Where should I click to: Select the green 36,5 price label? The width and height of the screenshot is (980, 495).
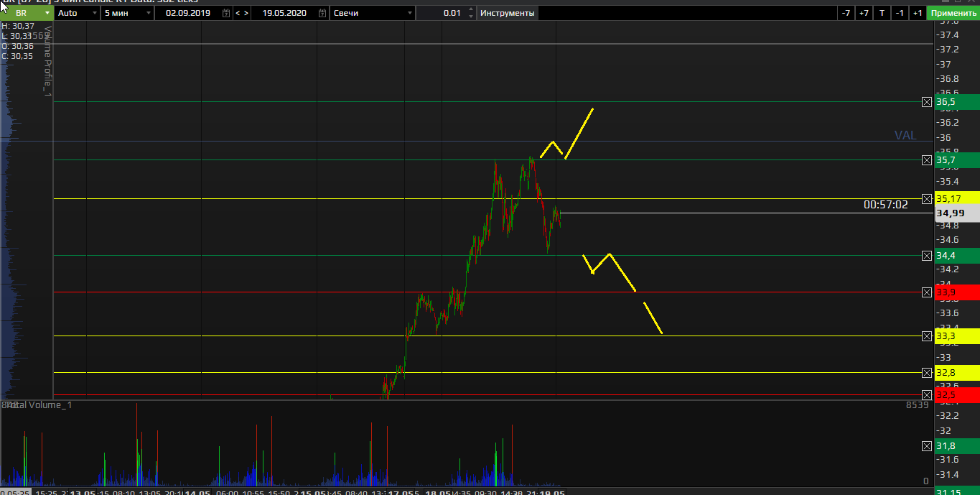[x=957, y=102]
